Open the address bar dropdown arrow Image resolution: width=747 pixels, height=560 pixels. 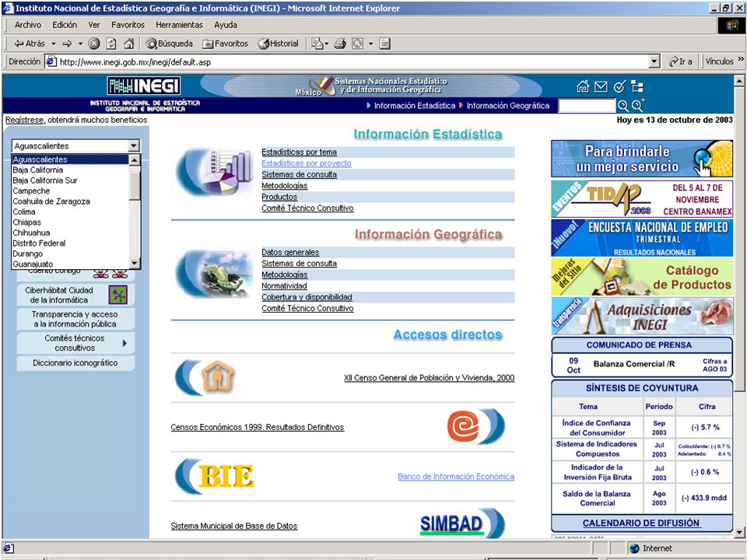tap(654, 61)
